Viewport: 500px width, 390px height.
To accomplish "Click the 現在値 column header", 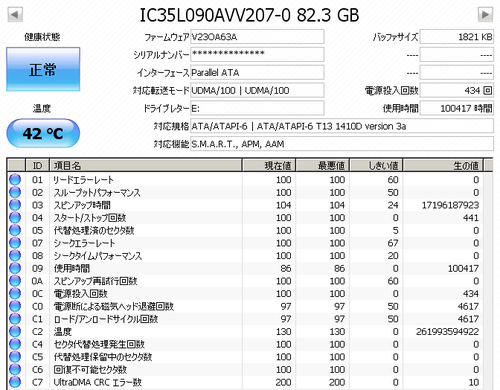I will (269, 165).
